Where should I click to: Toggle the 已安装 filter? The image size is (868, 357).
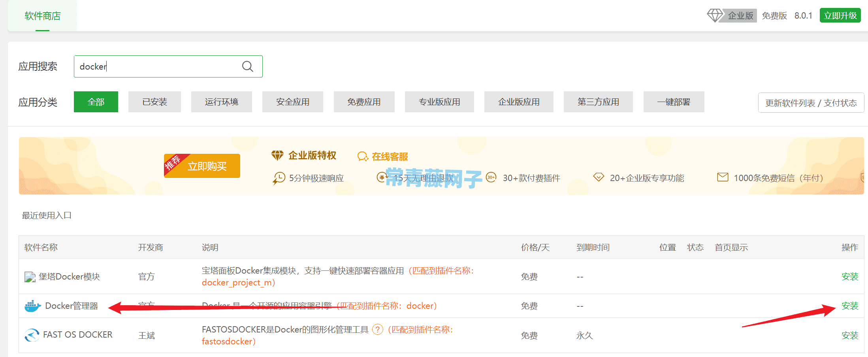(x=154, y=102)
